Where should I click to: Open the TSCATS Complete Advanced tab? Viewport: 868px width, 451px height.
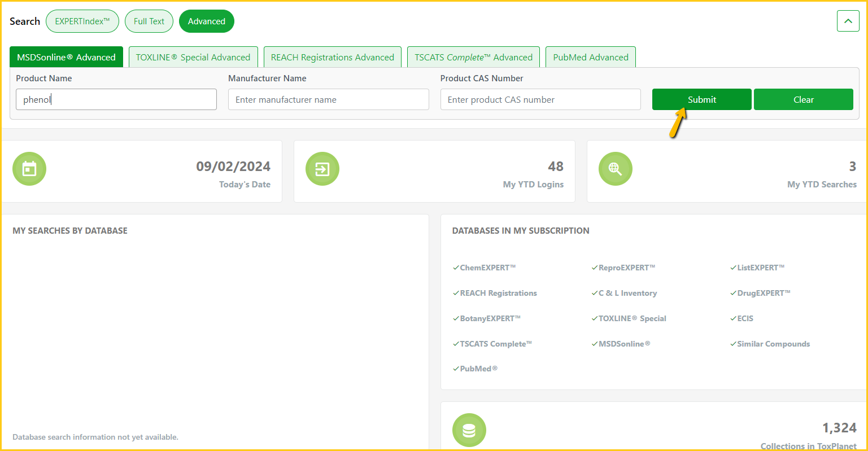[473, 57]
